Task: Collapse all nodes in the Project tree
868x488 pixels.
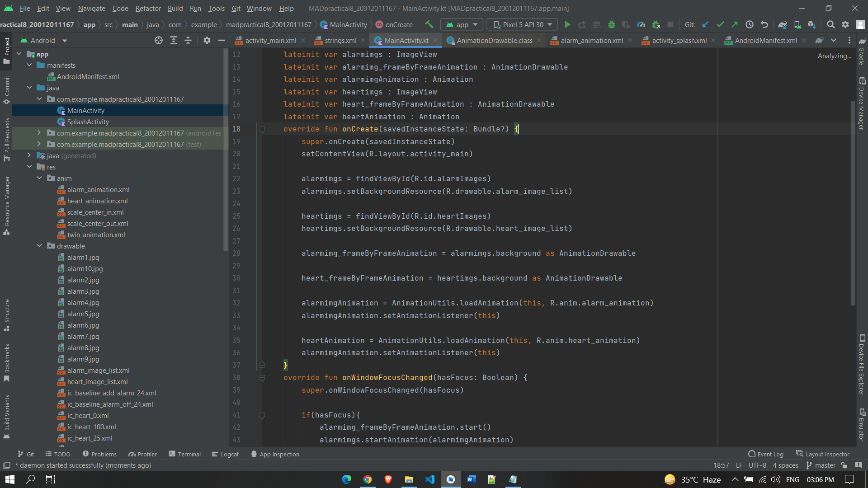Action: (188, 40)
